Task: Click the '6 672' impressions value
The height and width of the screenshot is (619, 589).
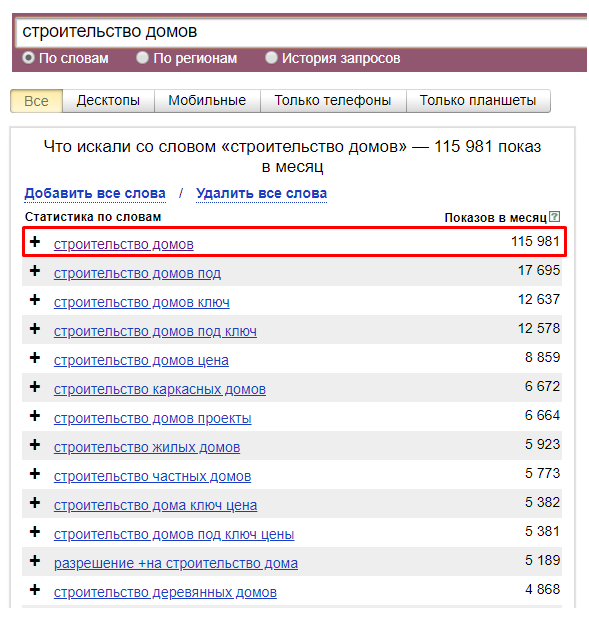Action: (542, 386)
